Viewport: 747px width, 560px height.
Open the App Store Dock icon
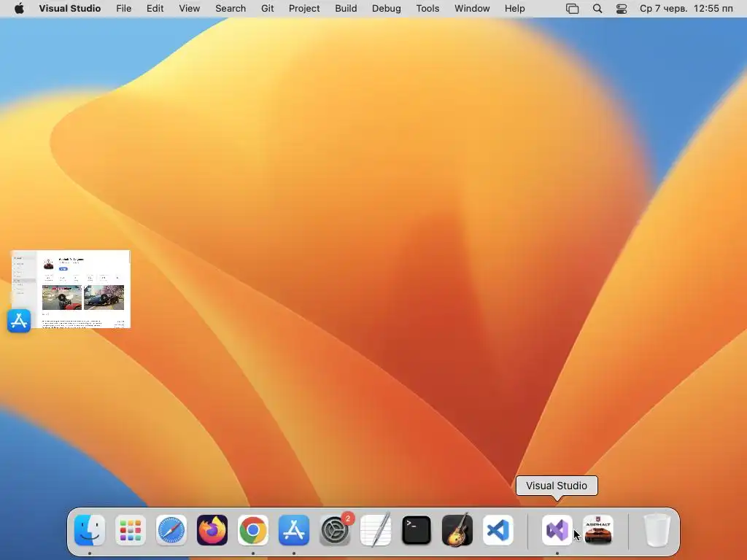click(294, 530)
